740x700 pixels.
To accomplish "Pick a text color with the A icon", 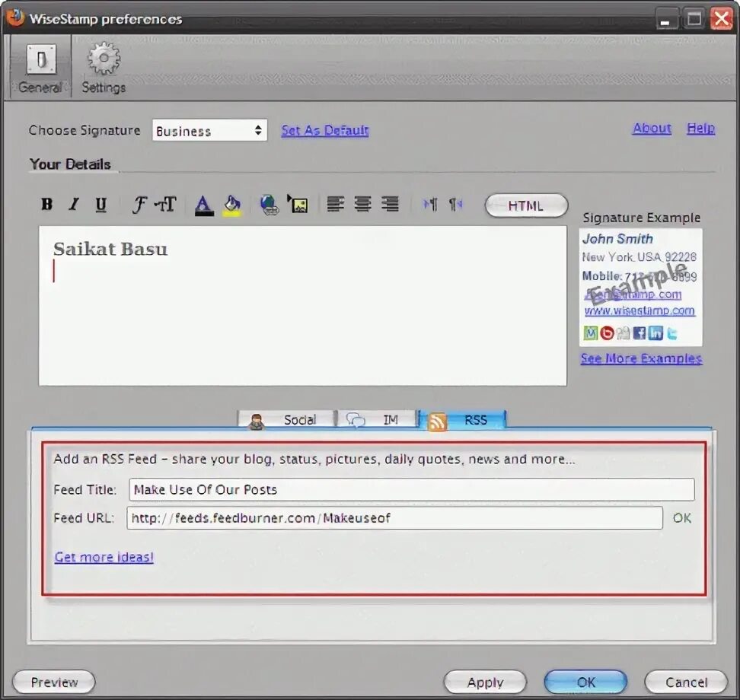I will [204, 205].
